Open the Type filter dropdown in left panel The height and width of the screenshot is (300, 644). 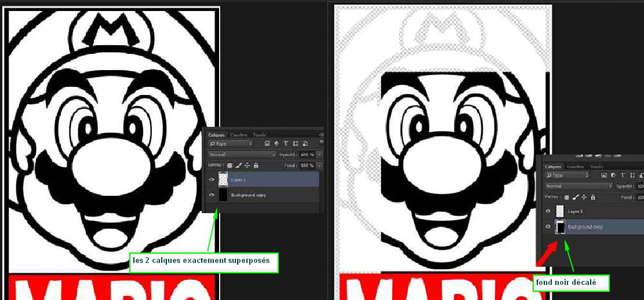point(230,144)
